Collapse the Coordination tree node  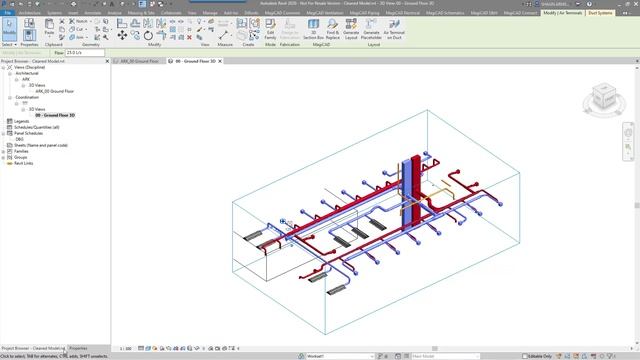[10, 98]
